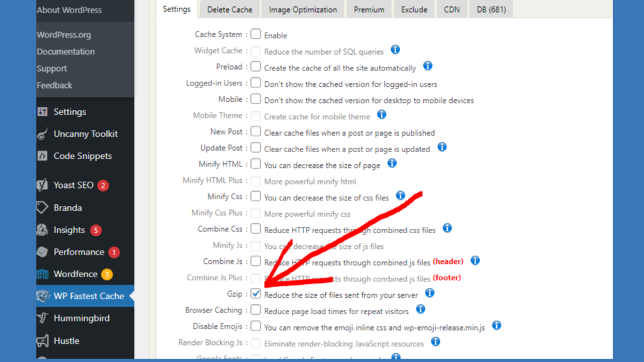Open the Exclude tab
644x362 pixels.
pos(414,9)
